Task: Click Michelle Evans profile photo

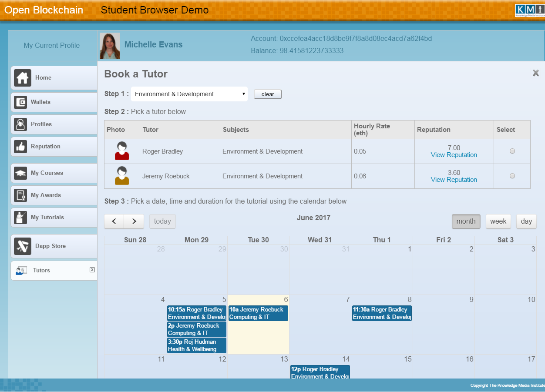Action: pyautogui.click(x=110, y=46)
